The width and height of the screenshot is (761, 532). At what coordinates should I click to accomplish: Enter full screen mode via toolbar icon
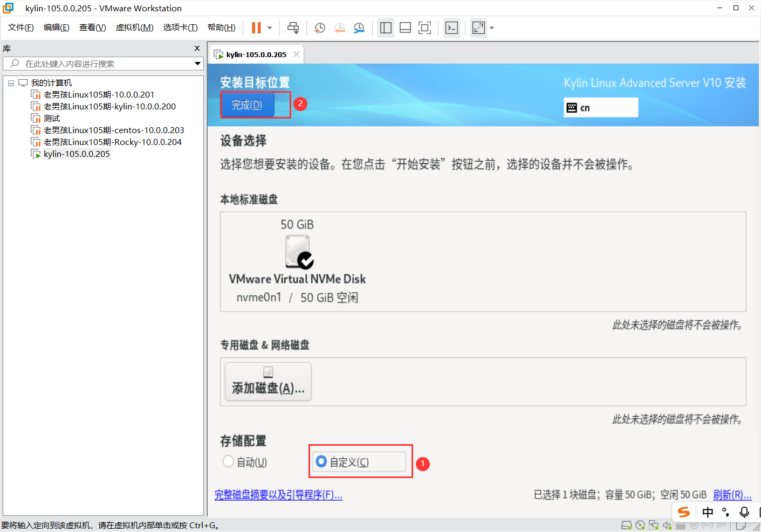425,28
